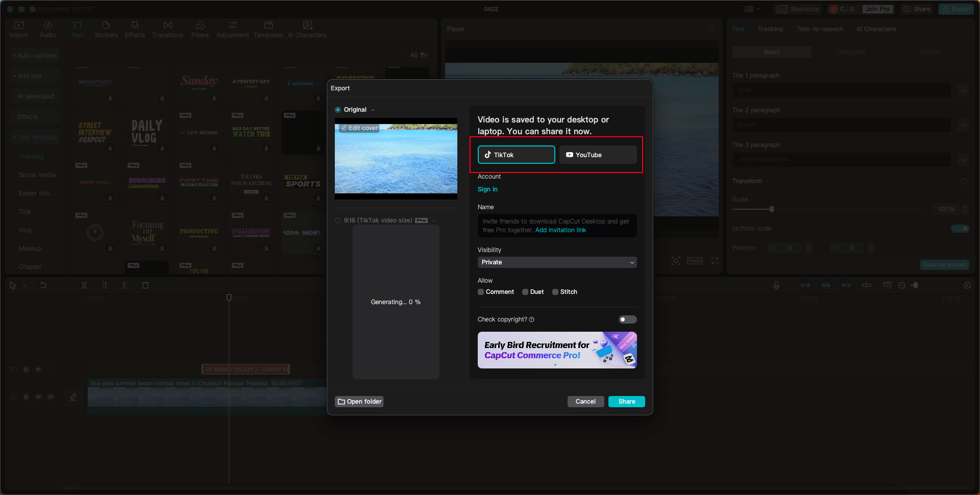Enter player fullscreen mode

[715, 261]
